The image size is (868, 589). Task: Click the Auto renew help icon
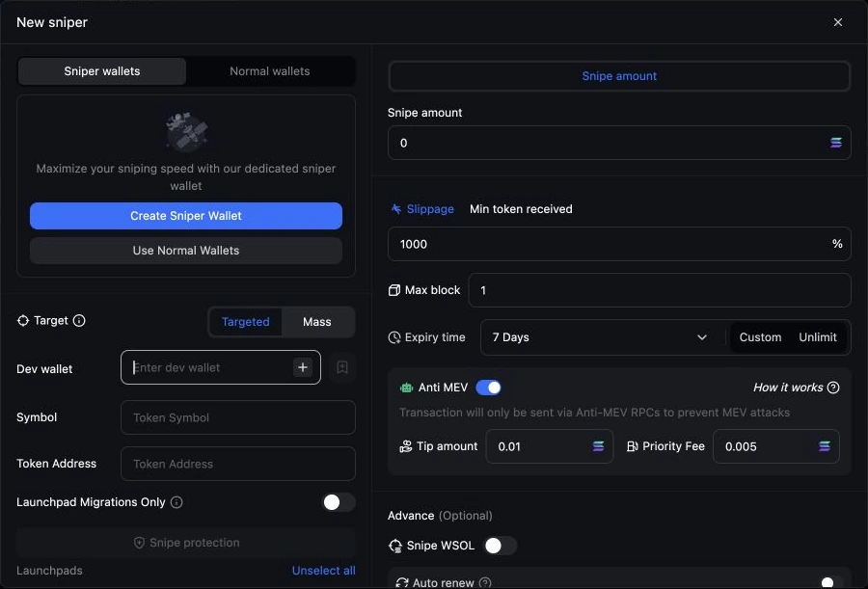(485, 582)
